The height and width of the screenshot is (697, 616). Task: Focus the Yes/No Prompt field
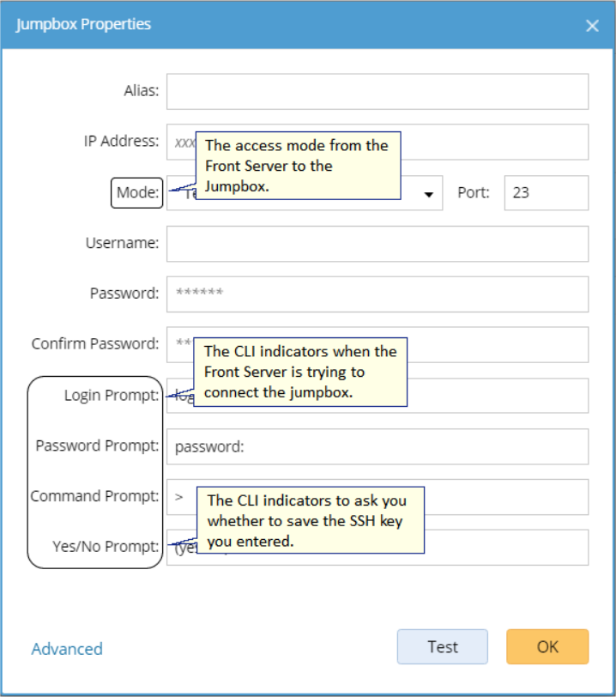pos(506,548)
